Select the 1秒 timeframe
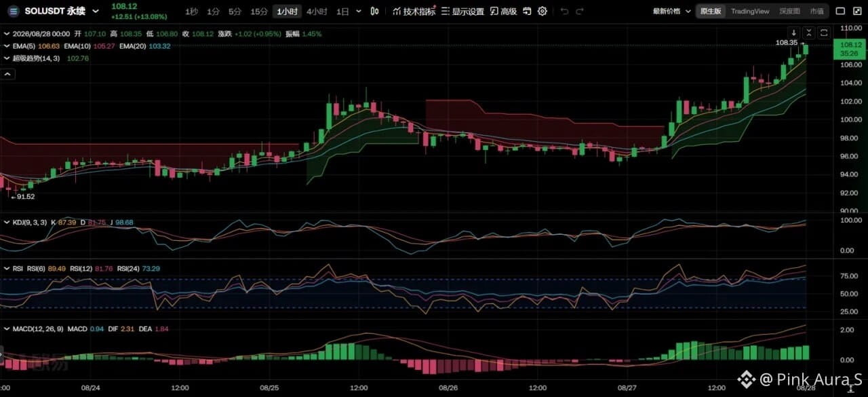 pos(192,12)
